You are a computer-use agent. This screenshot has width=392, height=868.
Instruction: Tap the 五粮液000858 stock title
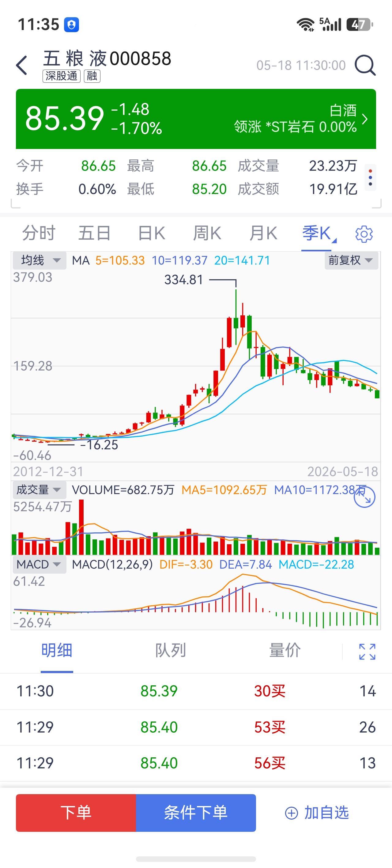click(107, 58)
